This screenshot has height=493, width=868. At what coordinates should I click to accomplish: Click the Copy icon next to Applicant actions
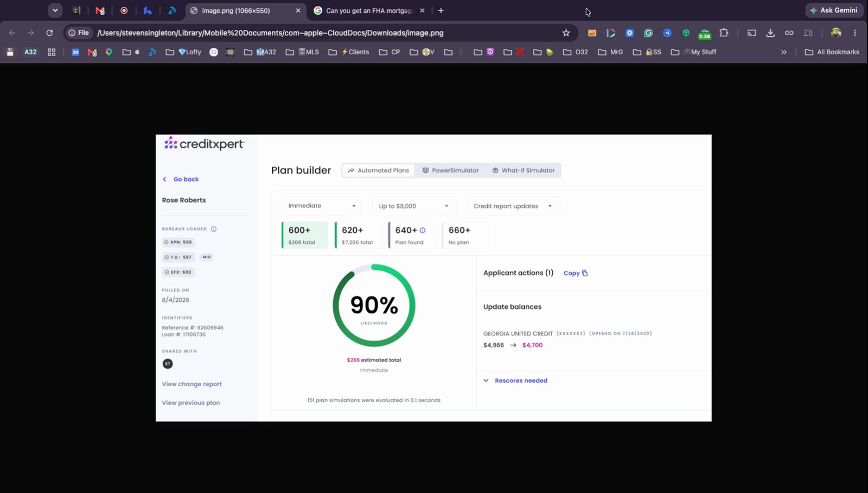pyautogui.click(x=585, y=273)
